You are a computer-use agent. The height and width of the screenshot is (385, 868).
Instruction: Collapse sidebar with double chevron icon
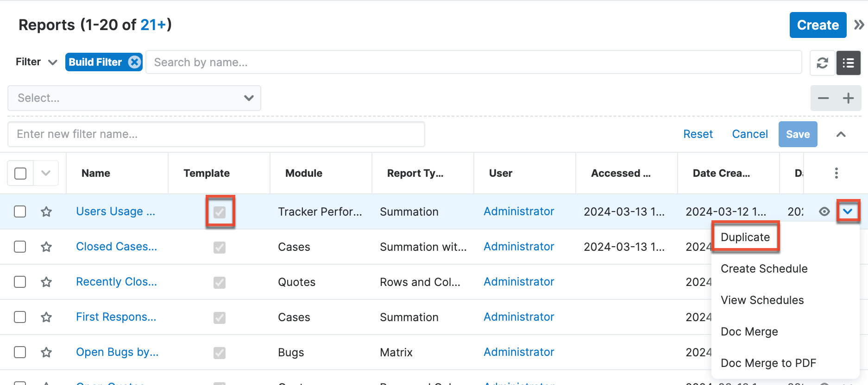859,25
